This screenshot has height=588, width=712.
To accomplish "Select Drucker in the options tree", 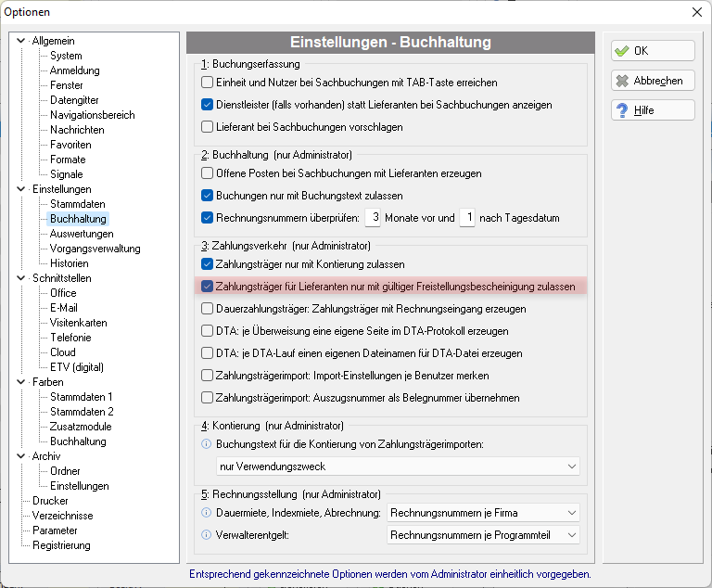I will (x=50, y=501).
